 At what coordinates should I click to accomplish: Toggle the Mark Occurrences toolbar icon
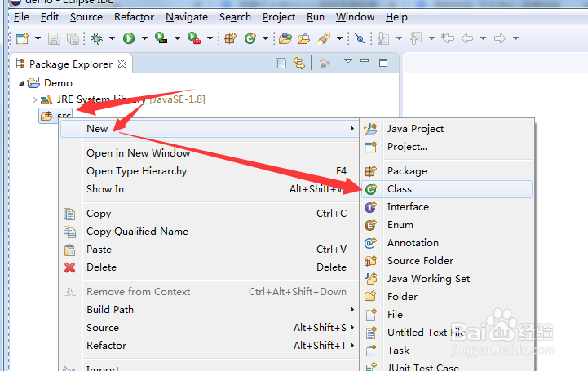point(360,38)
